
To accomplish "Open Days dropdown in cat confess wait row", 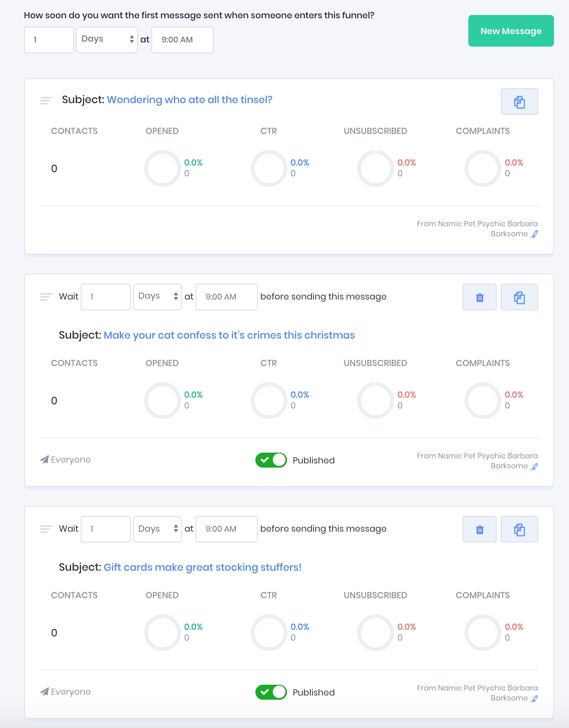I will click(x=158, y=297).
